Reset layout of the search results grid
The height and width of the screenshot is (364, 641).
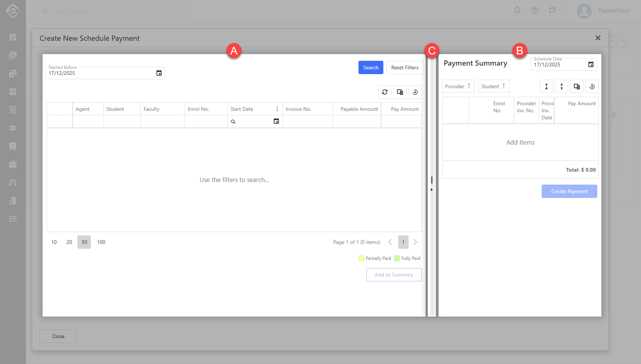coord(415,92)
